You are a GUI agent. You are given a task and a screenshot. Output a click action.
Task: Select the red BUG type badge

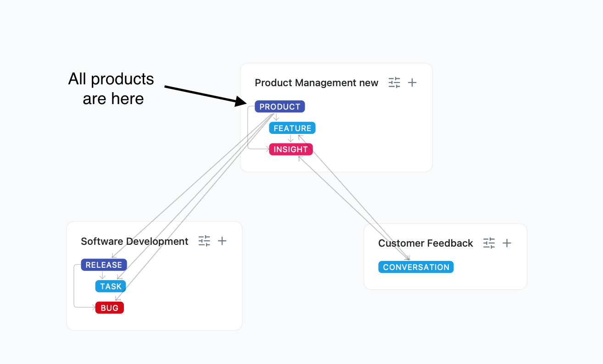[109, 308]
